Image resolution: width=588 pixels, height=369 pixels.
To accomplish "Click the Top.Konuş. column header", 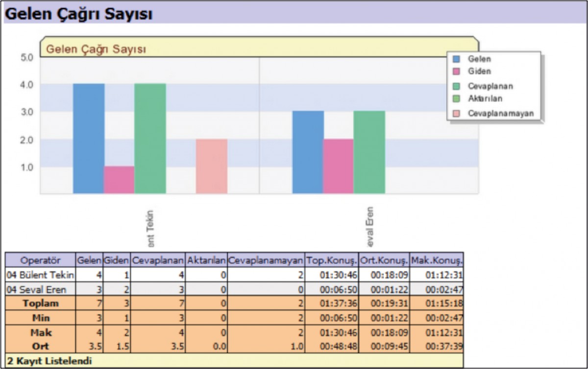I will coord(332,260).
